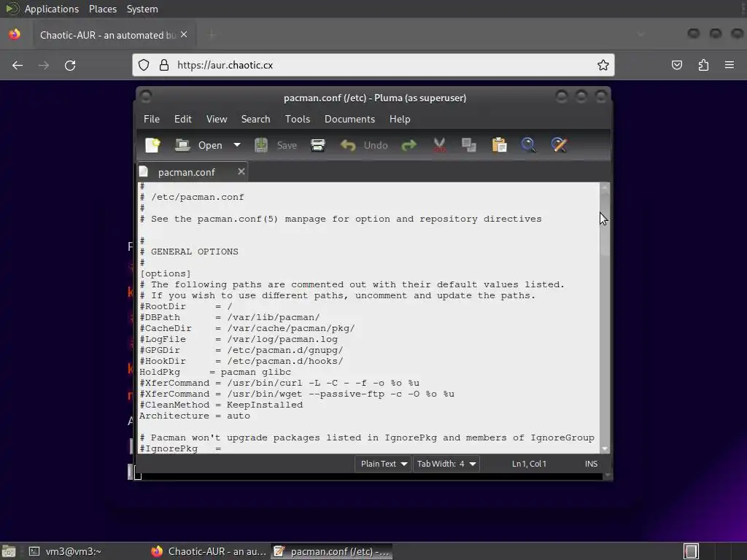Click the green Redo arrow
The height and width of the screenshot is (560, 747).
point(409,145)
